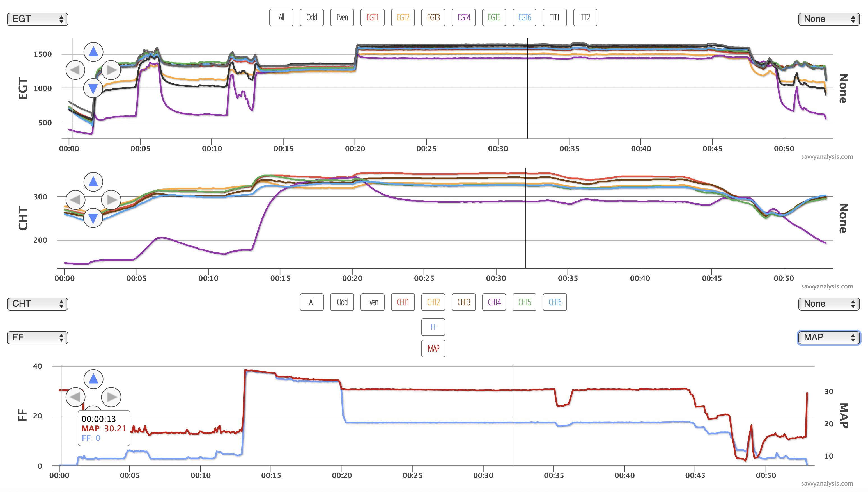Open the CHT chart None secondary dropdown
This screenshot has width=868, height=492.
click(829, 304)
